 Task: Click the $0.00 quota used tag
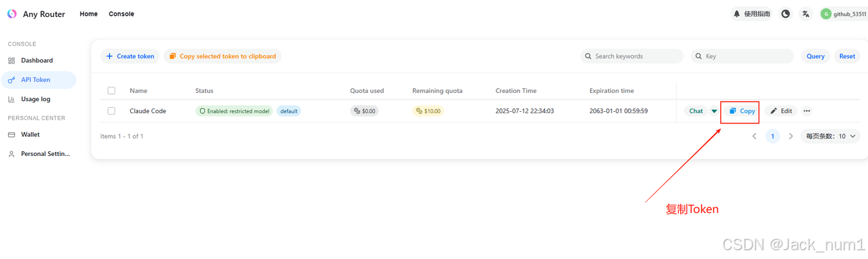[365, 111]
